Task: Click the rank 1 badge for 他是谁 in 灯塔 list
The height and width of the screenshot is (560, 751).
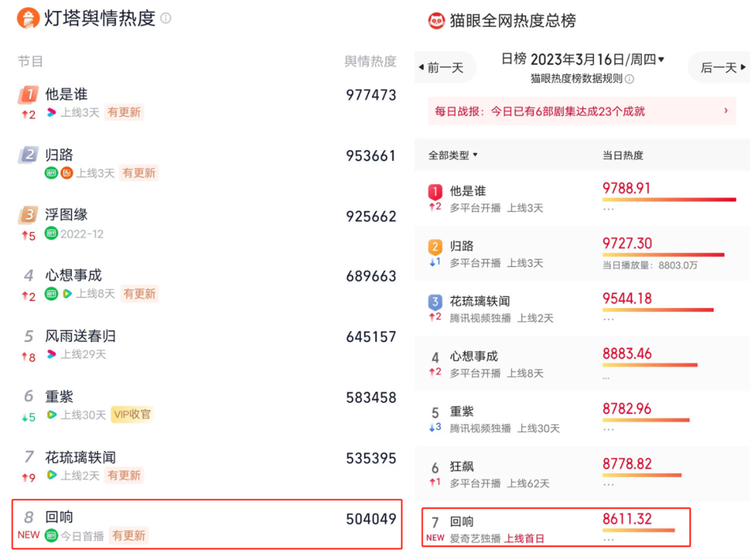Action: [x=29, y=94]
